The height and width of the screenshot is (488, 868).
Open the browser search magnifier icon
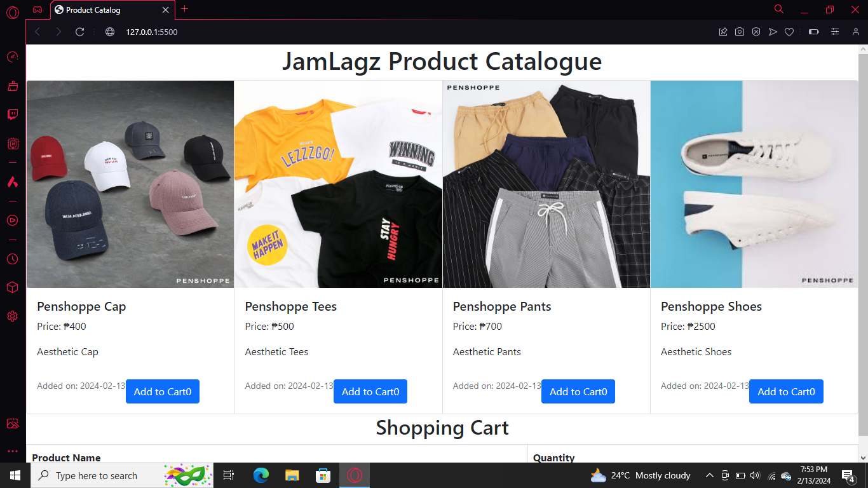[779, 9]
